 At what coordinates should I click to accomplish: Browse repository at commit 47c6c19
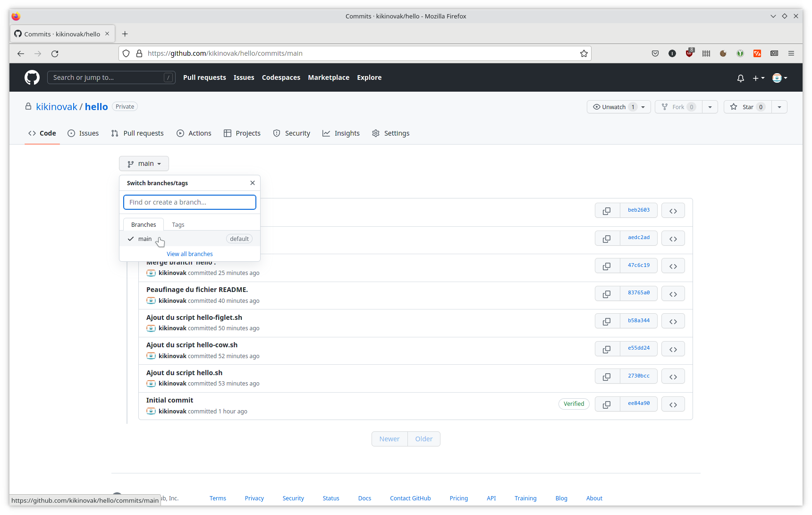[x=673, y=266]
